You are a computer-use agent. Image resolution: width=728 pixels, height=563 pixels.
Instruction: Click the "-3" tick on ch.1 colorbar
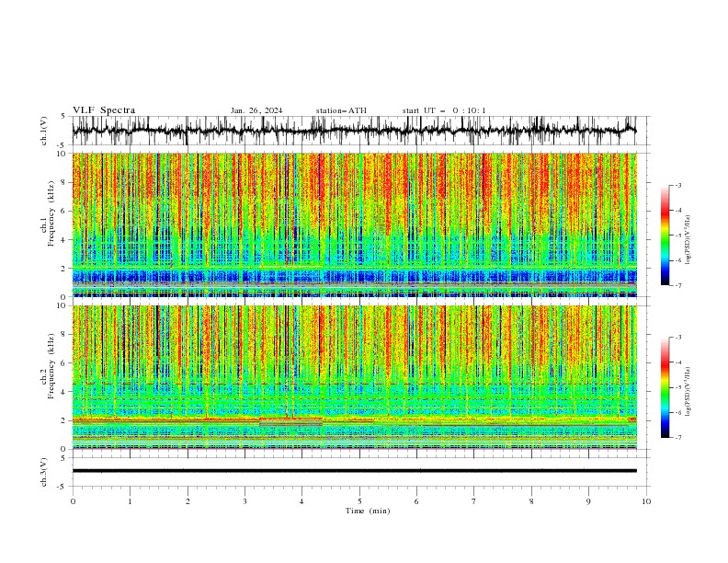coord(677,185)
